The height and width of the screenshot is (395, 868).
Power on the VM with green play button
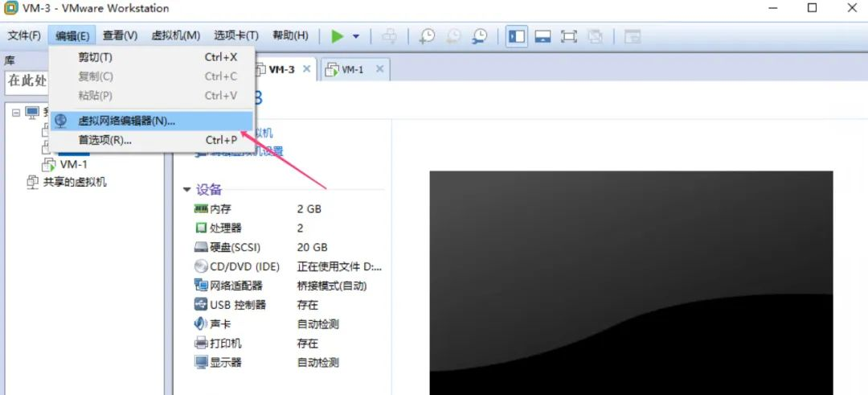point(337,36)
